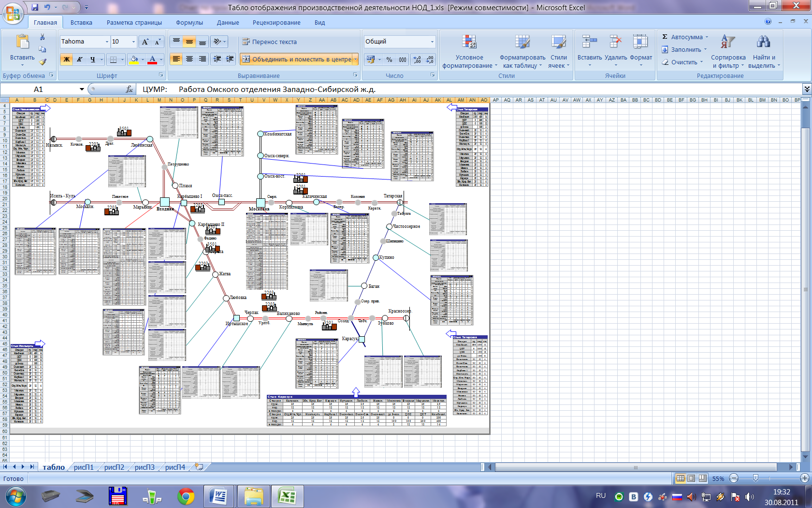Viewport: 812px width, 508px height.
Task: Click the Cut scissors icon
Action: 43,37
